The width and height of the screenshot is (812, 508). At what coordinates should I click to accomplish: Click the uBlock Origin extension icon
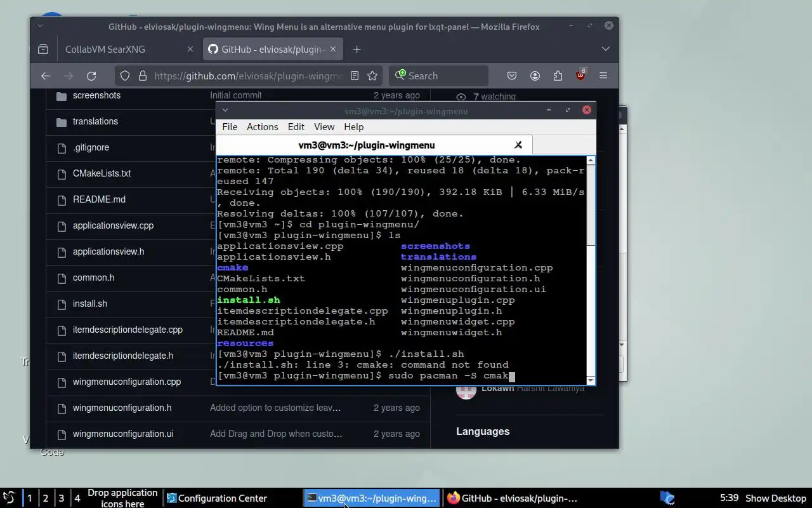click(580, 75)
